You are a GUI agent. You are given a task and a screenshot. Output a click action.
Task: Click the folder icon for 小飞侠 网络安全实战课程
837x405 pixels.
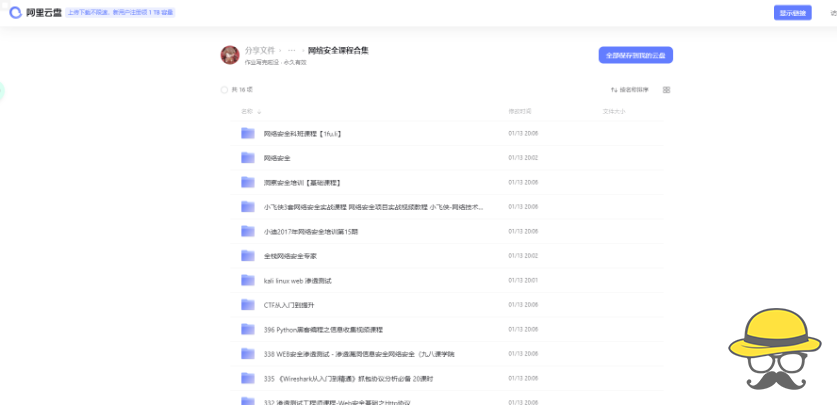(x=248, y=207)
